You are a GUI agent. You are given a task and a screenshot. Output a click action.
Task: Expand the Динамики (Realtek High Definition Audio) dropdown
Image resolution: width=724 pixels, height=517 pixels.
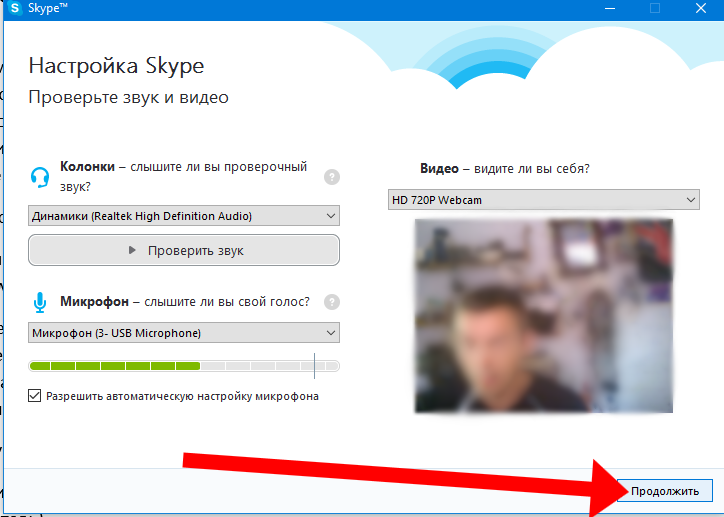(x=184, y=216)
